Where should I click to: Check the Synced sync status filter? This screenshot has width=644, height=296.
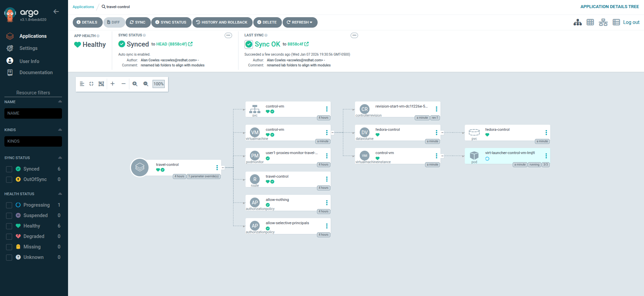click(9, 169)
